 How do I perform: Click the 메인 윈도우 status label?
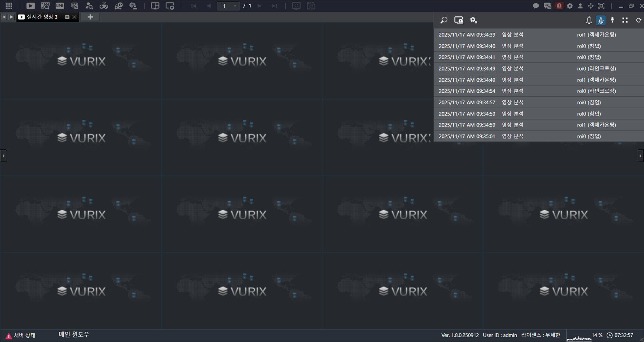pos(74,334)
